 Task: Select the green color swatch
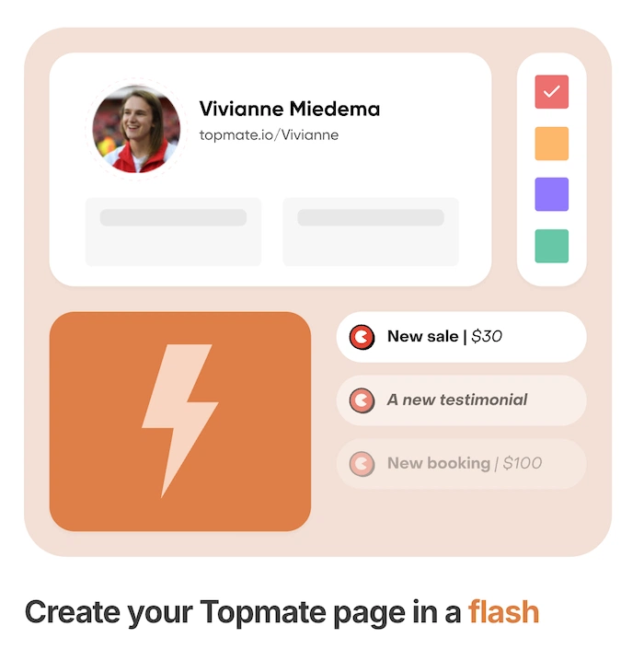coord(551,246)
